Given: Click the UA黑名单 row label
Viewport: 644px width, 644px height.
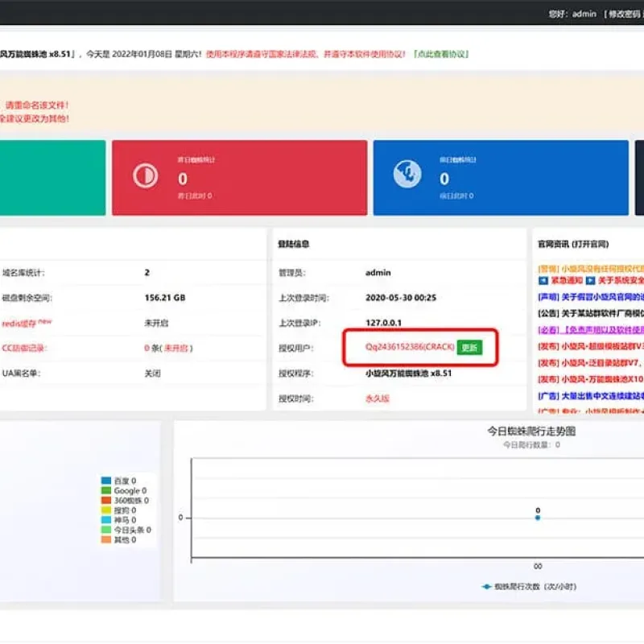Looking at the screenshot, I should (x=22, y=374).
